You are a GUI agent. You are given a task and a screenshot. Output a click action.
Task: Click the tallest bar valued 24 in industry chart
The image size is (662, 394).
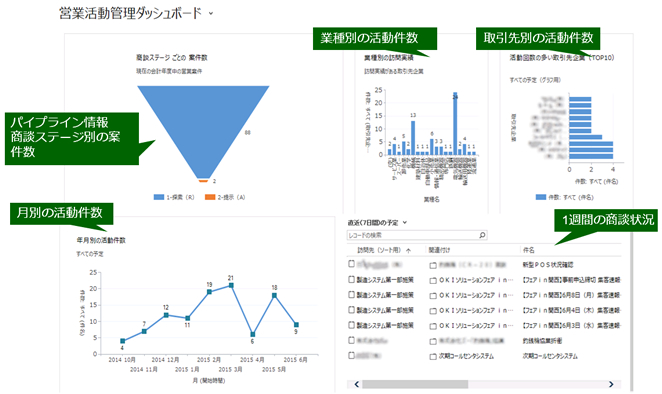click(x=455, y=124)
